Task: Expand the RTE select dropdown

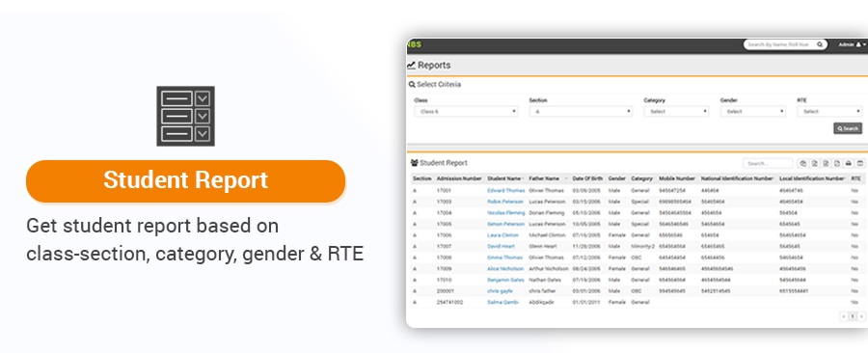Action: pyautogui.click(x=829, y=111)
